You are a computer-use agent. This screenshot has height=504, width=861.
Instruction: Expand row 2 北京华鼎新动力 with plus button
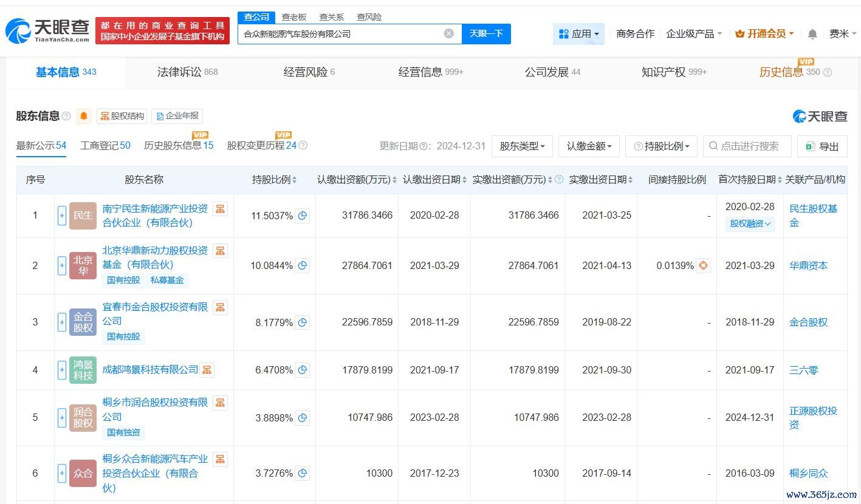coord(62,265)
